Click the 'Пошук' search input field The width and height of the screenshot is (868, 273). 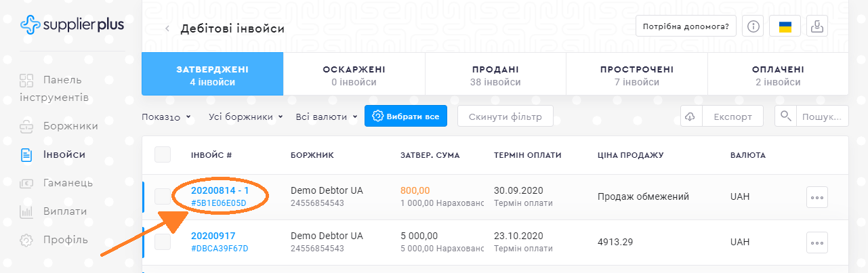click(x=822, y=117)
